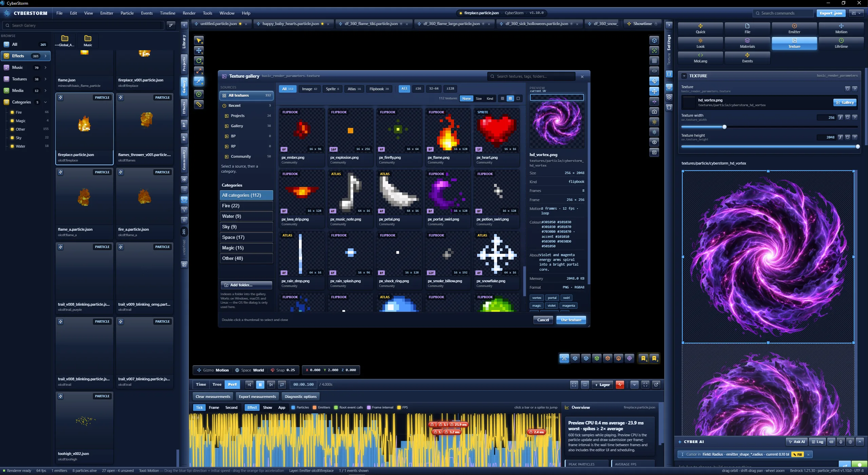The width and height of the screenshot is (868, 475).
Task: Click the microphone icon in Cyber AI bar
Action: pyautogui.click(x=841, y=442)
